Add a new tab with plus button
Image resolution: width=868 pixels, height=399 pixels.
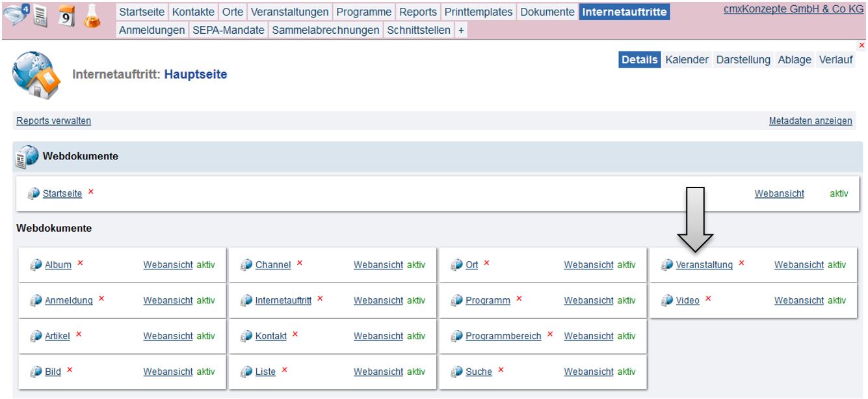[461, 30]
